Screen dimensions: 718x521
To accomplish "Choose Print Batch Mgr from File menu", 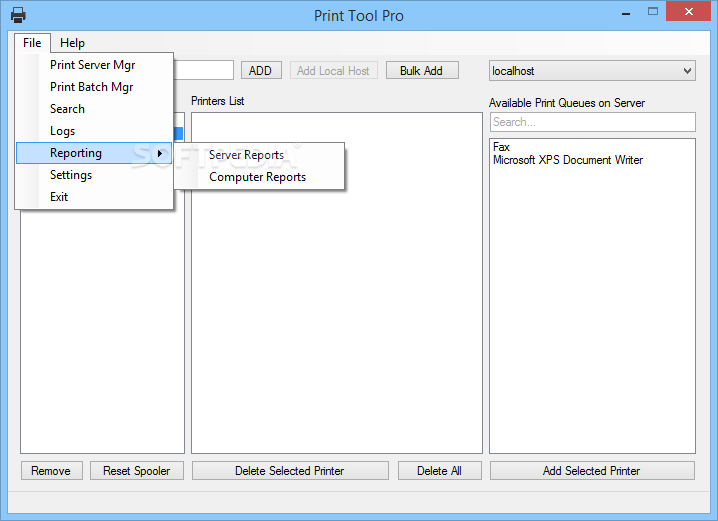I will point(94,87).
